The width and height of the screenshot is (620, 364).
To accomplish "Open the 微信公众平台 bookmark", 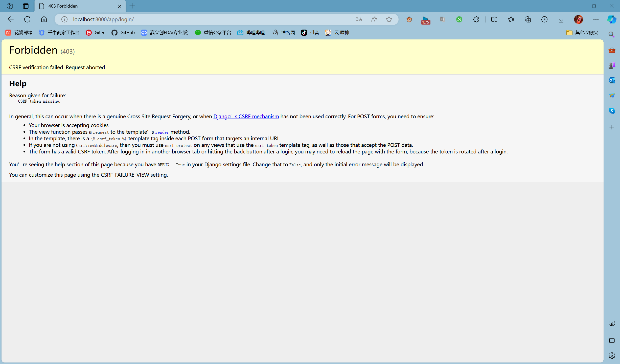I will pyautogui.click(x=213, y=32).
